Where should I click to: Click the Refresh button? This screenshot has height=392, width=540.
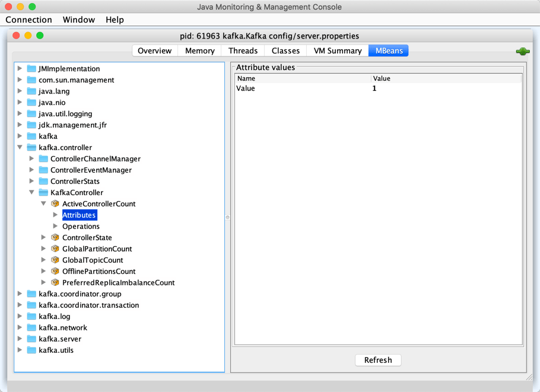click(378, 360)
